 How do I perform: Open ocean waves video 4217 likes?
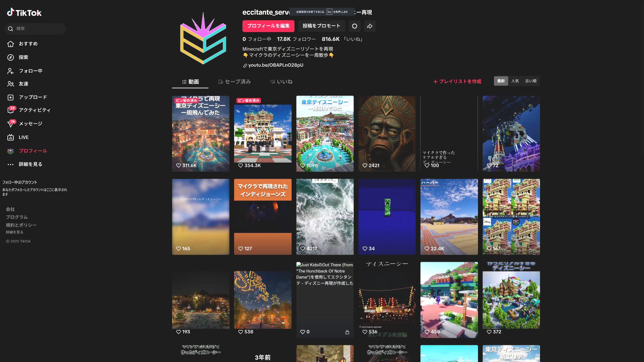[325, 217]
